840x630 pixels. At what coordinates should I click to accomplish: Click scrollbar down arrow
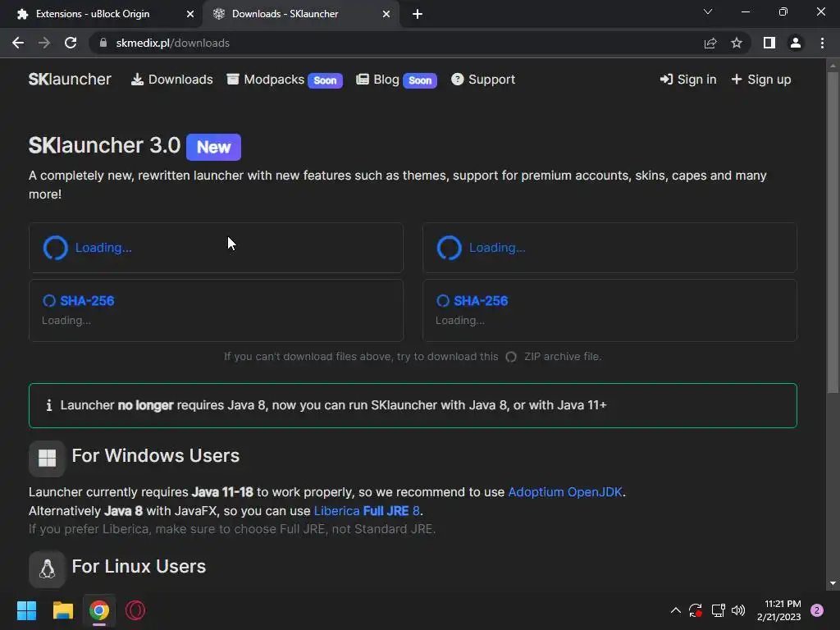(x=833, y=583)
